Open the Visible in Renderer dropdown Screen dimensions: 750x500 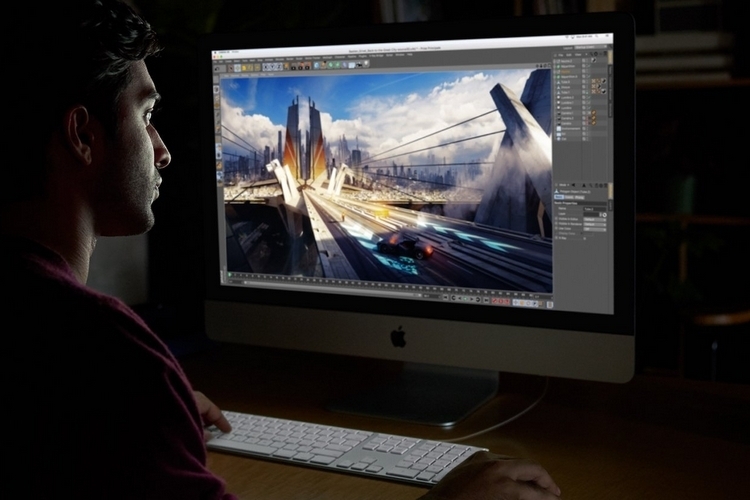coord(595,226)
